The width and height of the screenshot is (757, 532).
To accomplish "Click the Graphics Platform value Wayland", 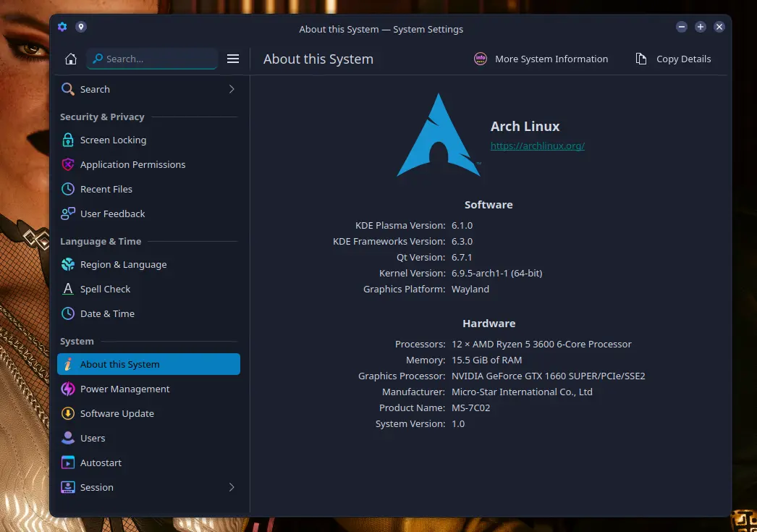I will (470, 290).
